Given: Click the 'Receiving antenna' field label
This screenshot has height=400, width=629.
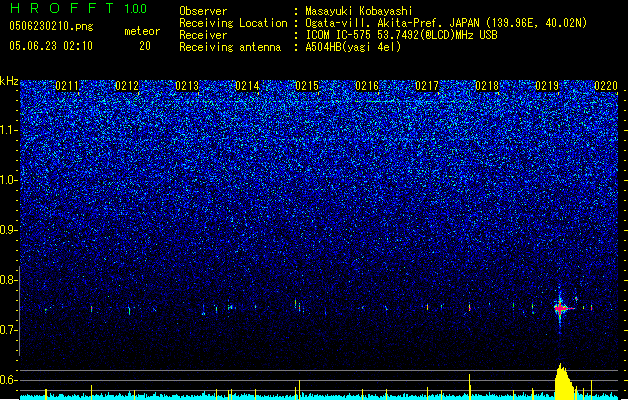Looking at the screenshot, I should (230, 47).
